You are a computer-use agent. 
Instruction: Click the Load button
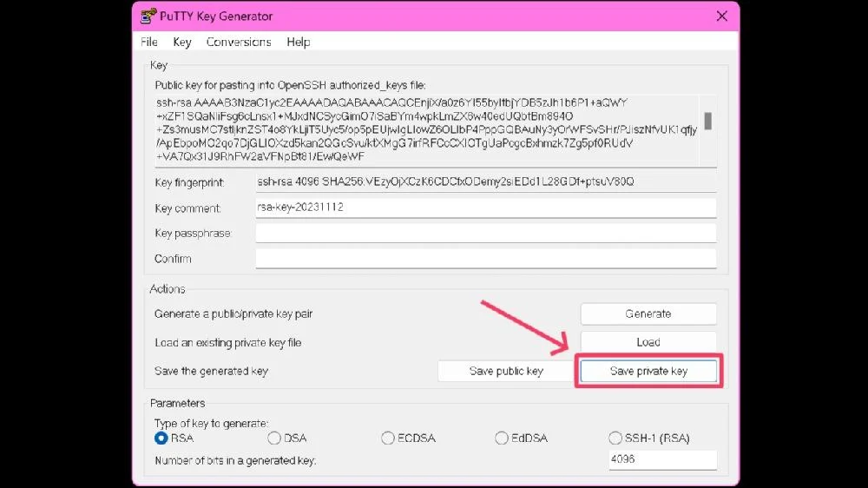click(648, 342)
